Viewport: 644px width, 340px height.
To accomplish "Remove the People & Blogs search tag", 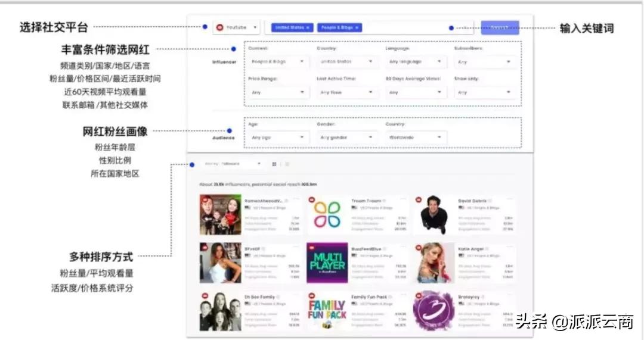I will point(357,27).
